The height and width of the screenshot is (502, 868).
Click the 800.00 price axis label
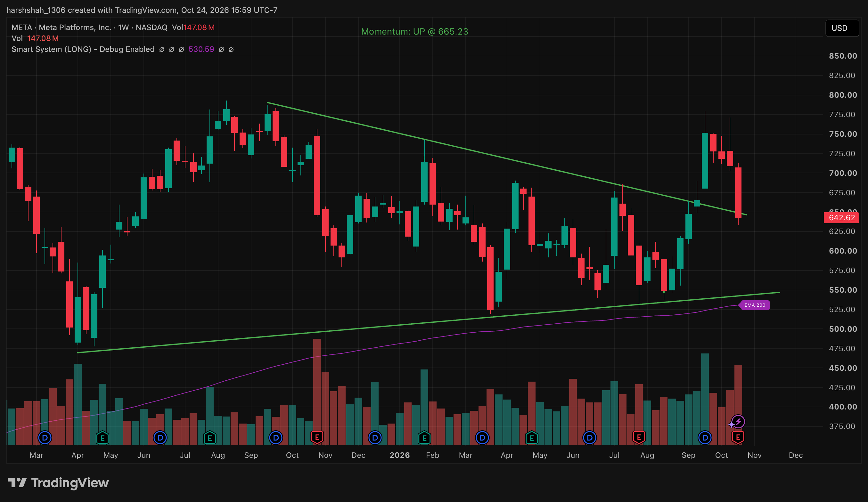[843, 95]
